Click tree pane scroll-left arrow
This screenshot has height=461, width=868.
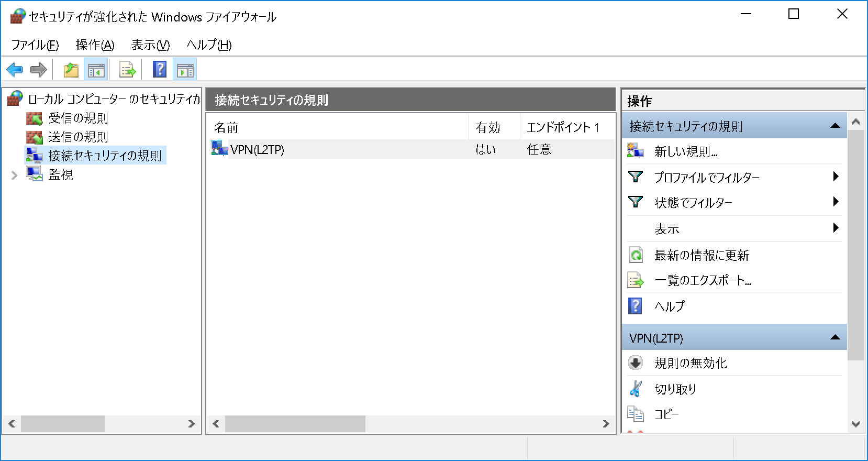[12, 424]
